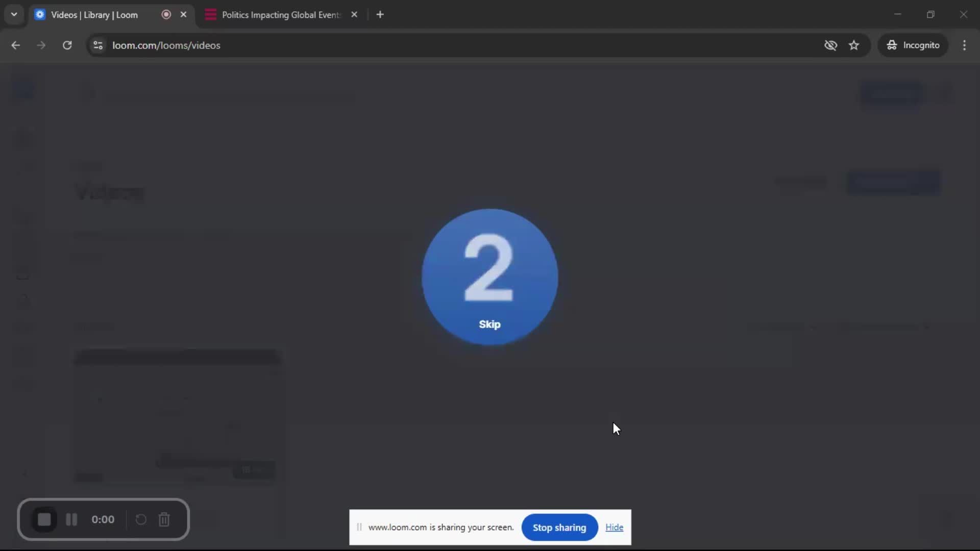Skip the recording countdown
The height and width of the screenshot is (551, 980).
point(489,324)
